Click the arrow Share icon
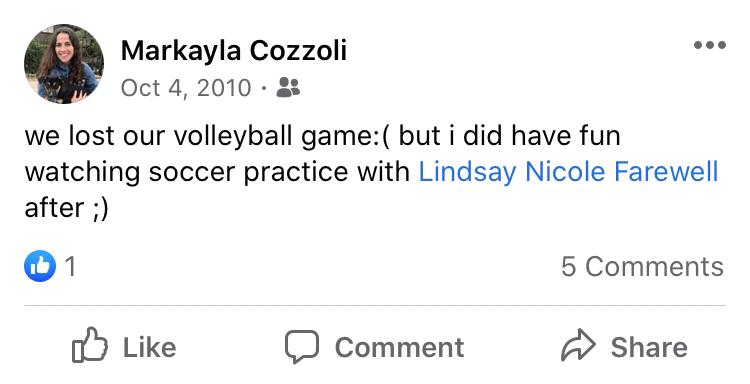The width and height of the screenshot is (750, 384). click(578, 345)
